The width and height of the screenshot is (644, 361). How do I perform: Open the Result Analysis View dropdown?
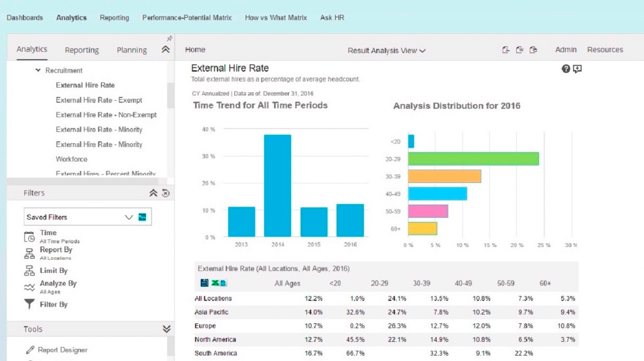click(x=387, y=50)
